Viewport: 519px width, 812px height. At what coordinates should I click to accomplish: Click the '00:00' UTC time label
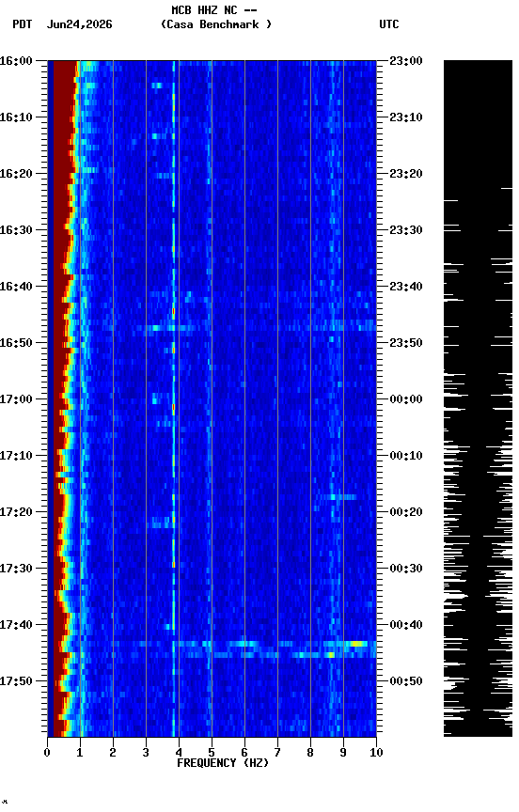pos(406,399)
